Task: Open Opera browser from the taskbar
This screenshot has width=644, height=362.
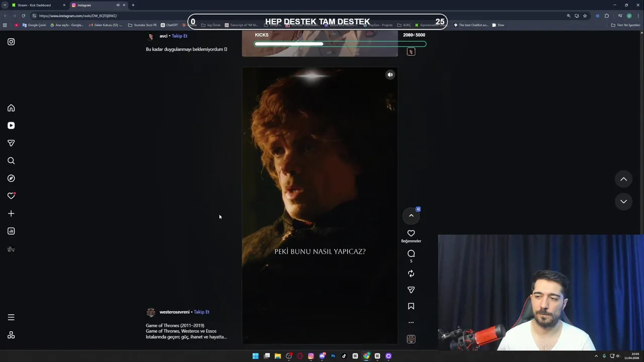Action: coord(300,356)
